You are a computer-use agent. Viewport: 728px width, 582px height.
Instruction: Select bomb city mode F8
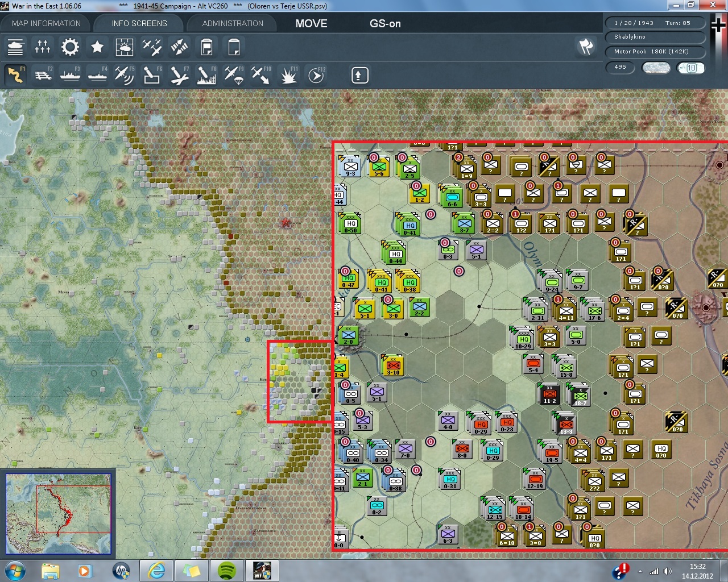point(206,75)
